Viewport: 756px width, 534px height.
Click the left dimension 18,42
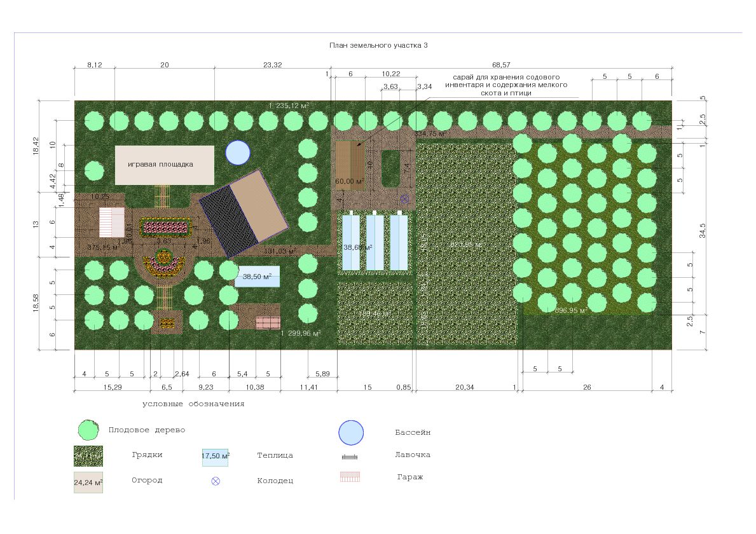(x=35, y=146)
